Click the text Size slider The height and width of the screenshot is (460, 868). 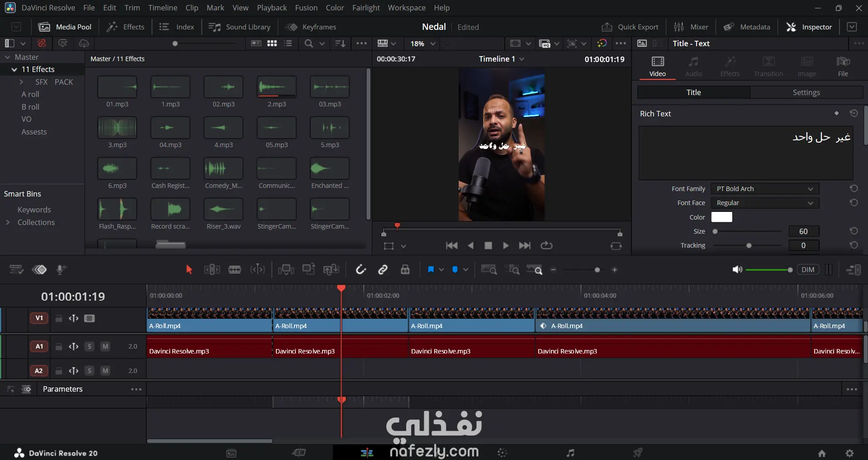tap(747, 231)
